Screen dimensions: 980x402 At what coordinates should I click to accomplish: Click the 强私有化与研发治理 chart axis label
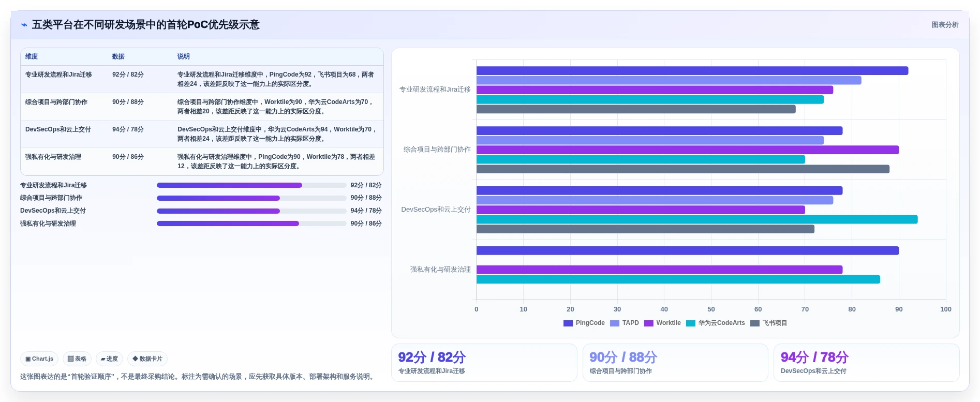coord(440,270)
